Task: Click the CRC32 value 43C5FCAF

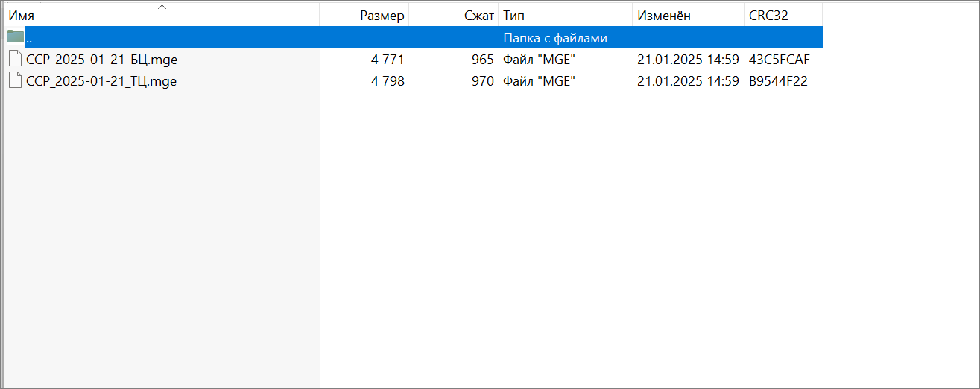Action: click(779, 60)
